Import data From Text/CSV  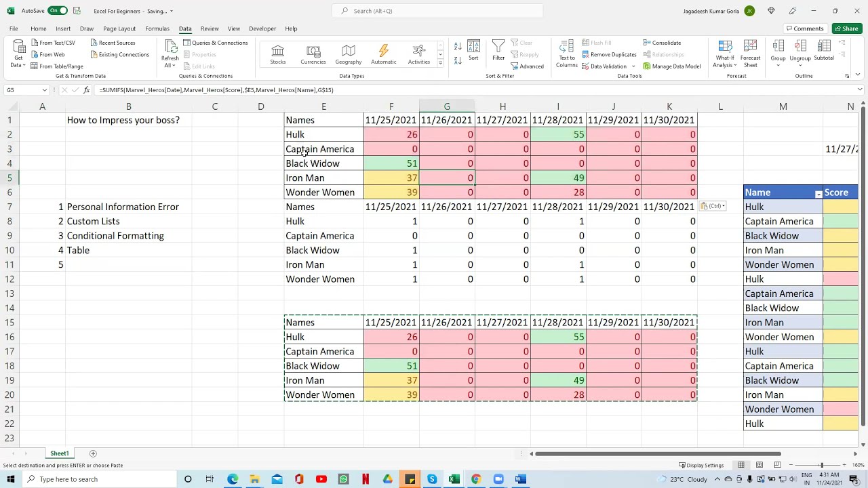[53, 43]
